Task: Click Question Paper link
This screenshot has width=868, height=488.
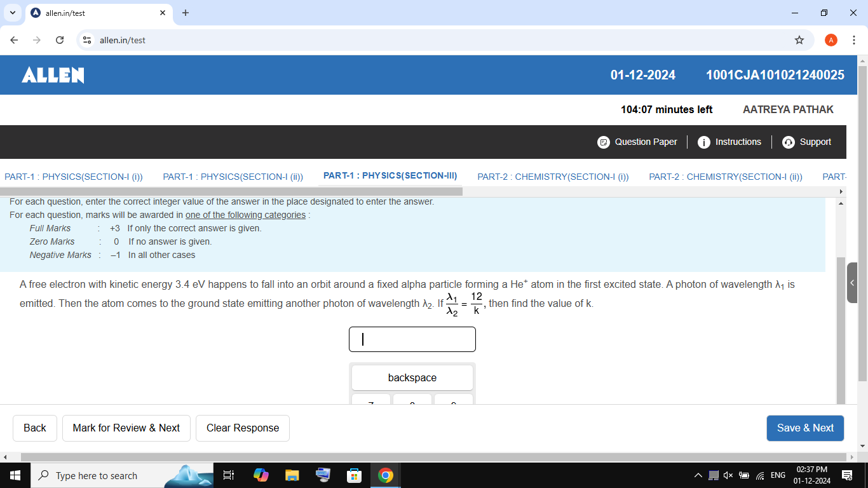Action: (646, 142)
